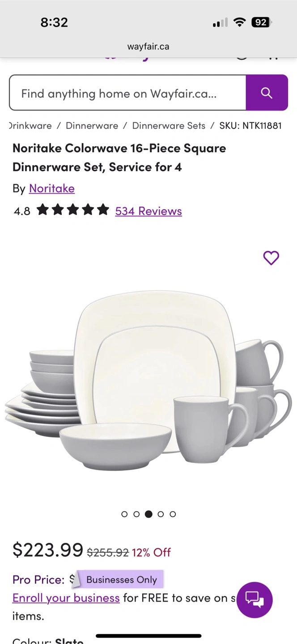Focus the Find anything home search field
The image size is (297, 644).
tap(127, 93)
